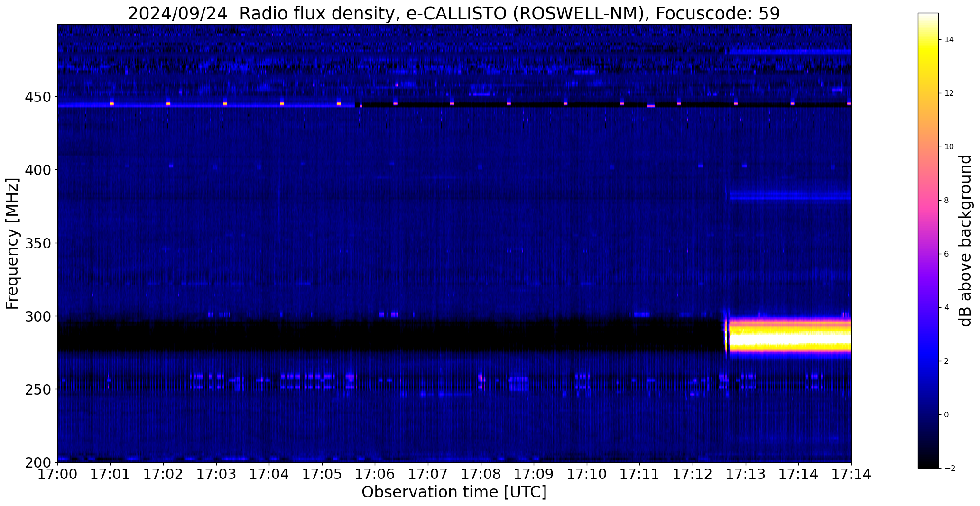Click the 17:07 time tick label
Image resolution: width=980 pixels, height=506 pixels.
click(x=428, y=474)
